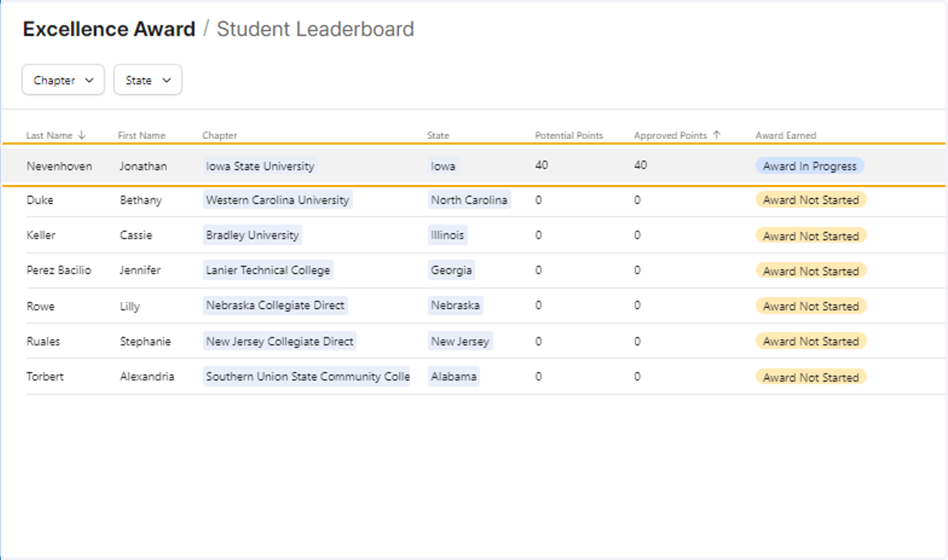The width and height of the screenshot is (948, 560).
Task: Click first name Stephanie
Action: 145,341
